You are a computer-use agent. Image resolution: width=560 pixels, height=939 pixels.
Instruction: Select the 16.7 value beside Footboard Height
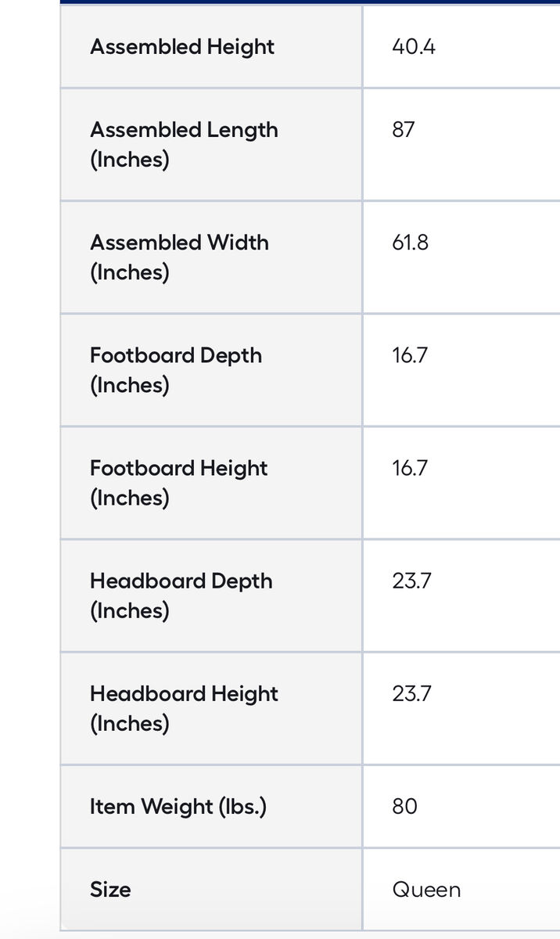(410, 468)
